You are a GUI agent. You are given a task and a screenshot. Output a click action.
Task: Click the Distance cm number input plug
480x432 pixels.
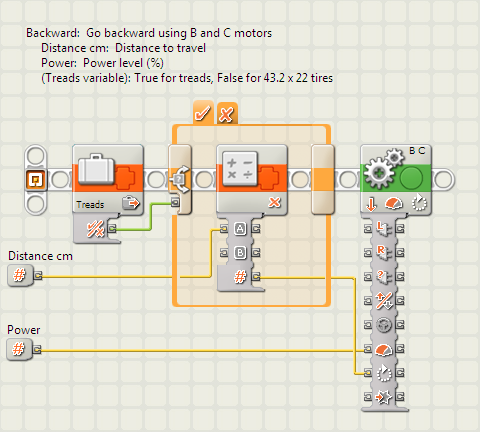click(21, 275)
